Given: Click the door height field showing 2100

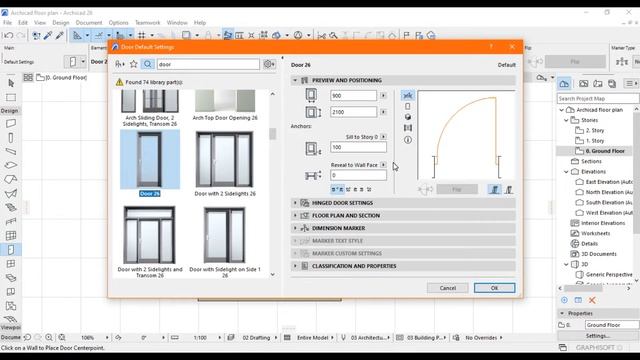Looking at the screenshot, I should point(353,112).
